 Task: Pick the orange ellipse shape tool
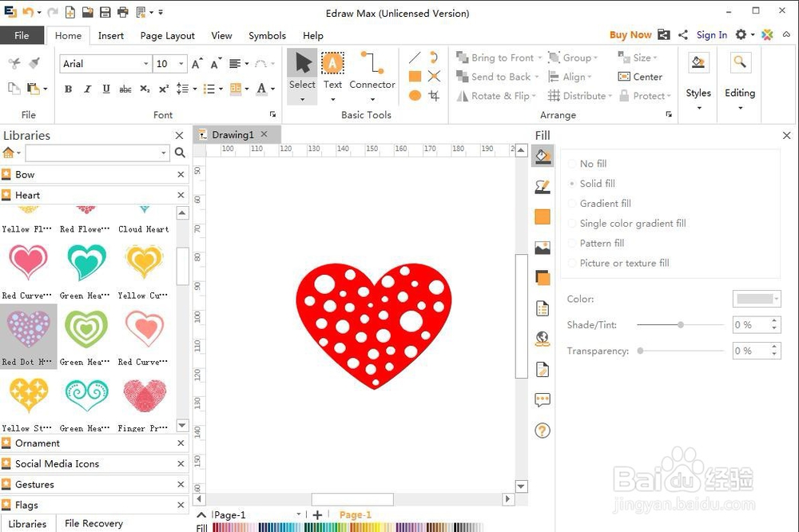(415, 95)
